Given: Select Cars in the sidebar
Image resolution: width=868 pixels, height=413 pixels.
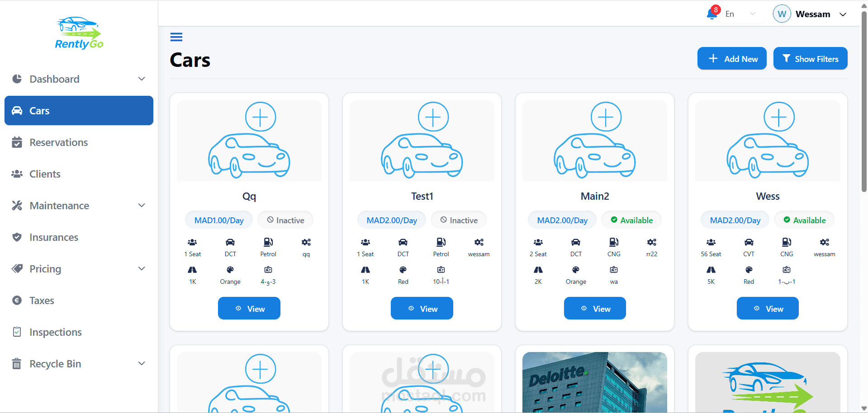Looking at the screenshot, I should (79, 111).
